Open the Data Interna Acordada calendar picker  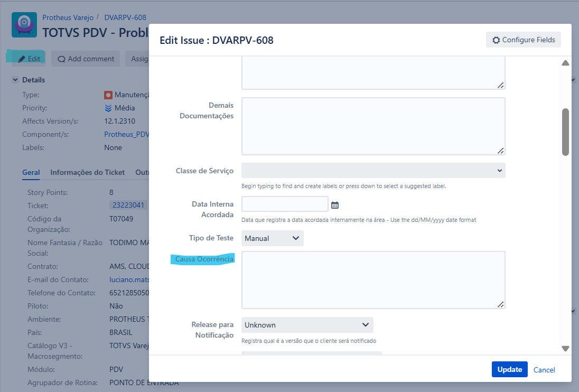point(335,205)
